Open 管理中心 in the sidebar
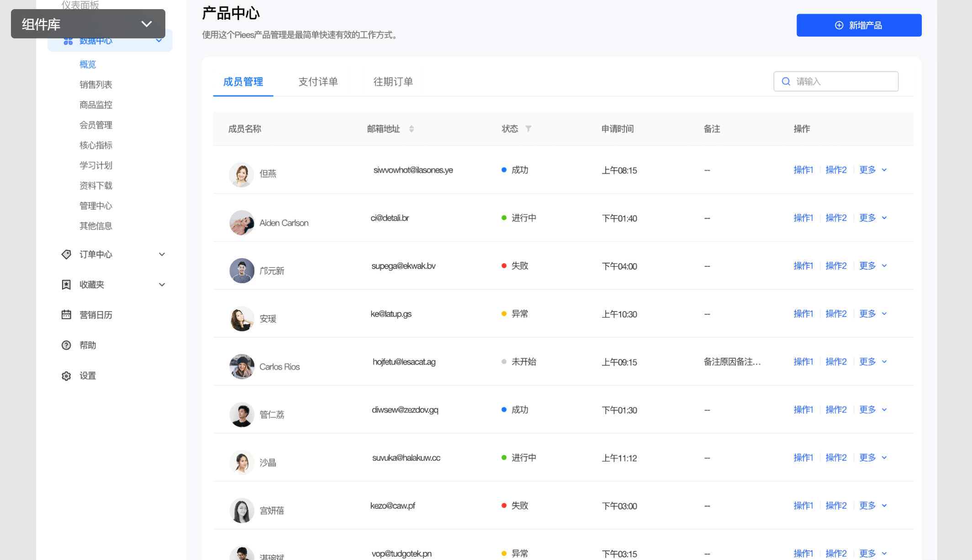 [x=96, y=206]
